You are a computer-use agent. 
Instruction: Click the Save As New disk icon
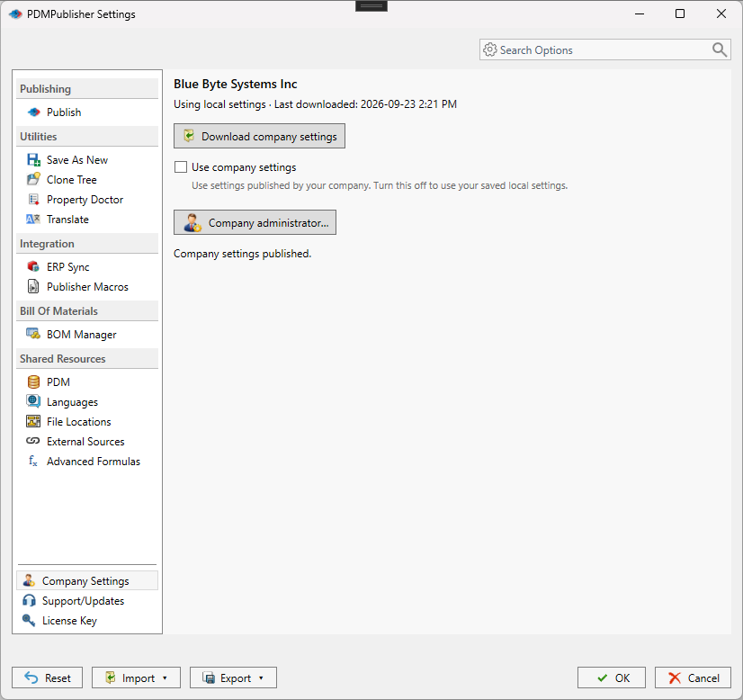[33, 160]
